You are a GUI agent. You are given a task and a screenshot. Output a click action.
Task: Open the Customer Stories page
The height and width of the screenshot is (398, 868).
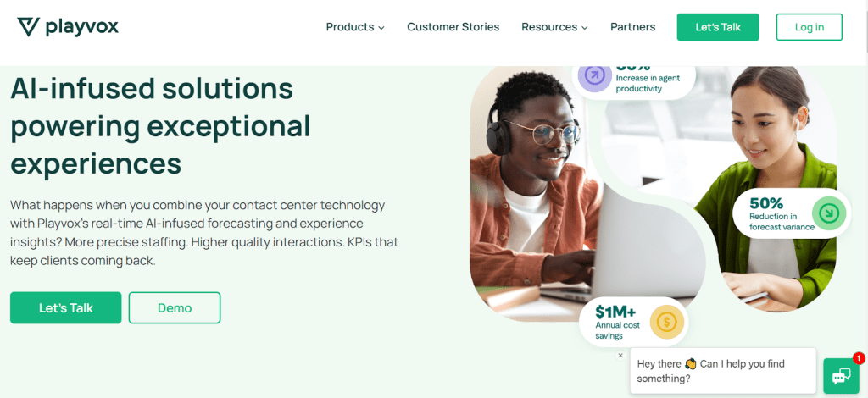coord(453,27)
